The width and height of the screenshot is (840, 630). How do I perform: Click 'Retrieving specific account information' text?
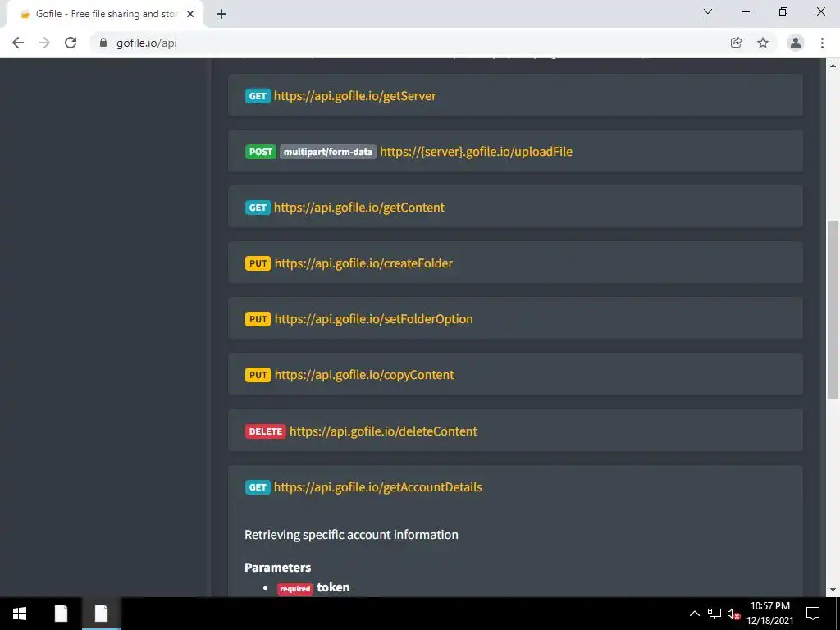coord(351,535)
